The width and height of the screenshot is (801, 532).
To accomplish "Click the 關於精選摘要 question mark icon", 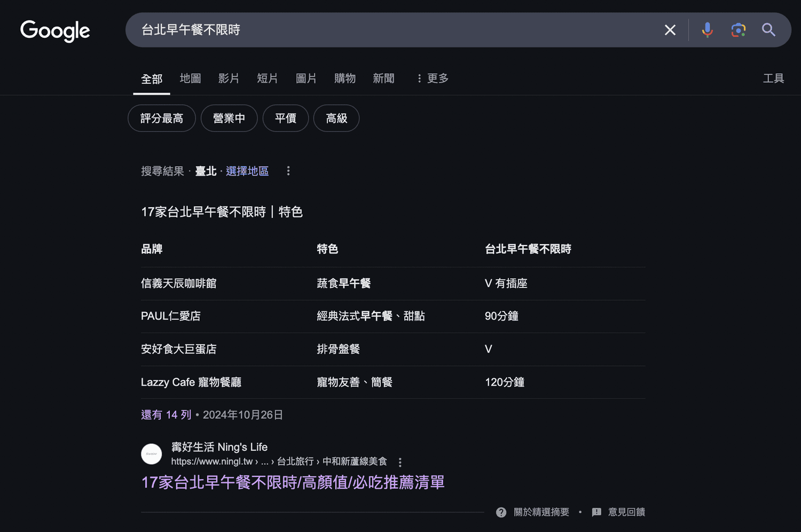I will [x=501, y=512].
